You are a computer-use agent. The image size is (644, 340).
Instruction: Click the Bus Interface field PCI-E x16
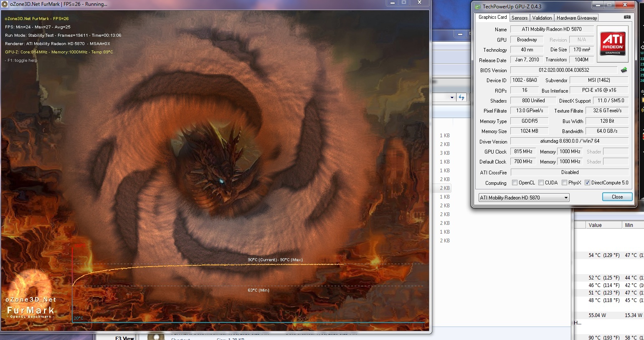tap(599, 90)
